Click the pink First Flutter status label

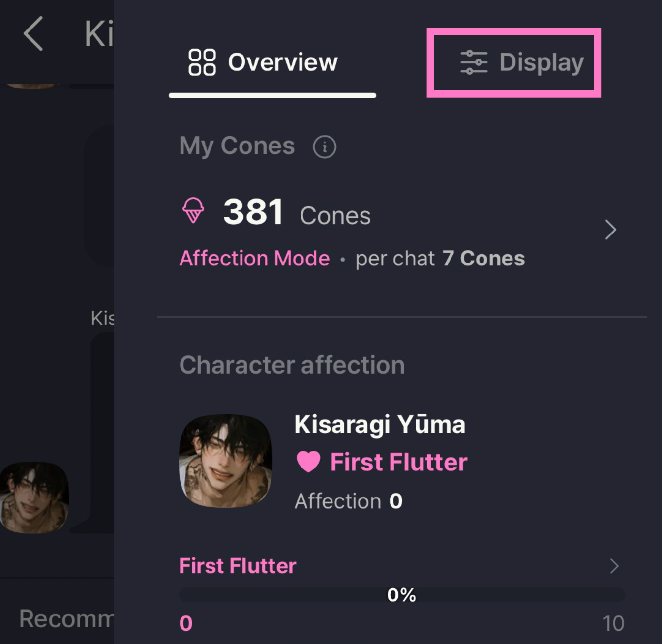coord(399,462)
